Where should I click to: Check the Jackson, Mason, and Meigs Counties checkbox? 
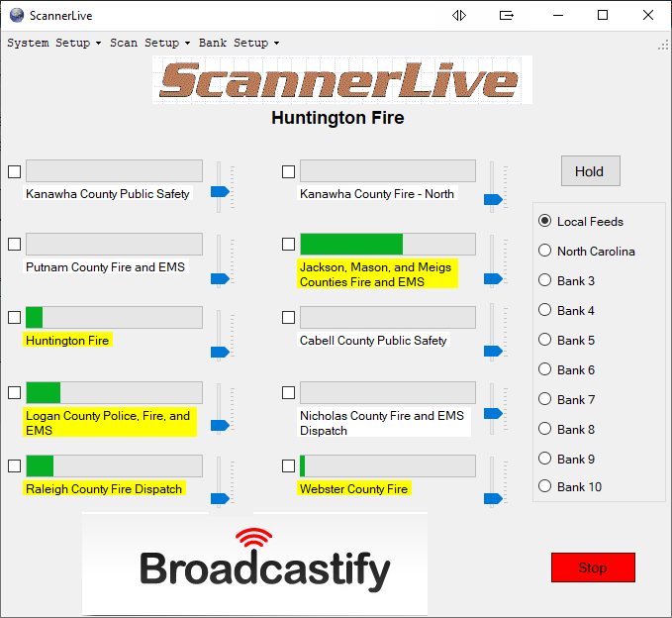tap(288, 244)
